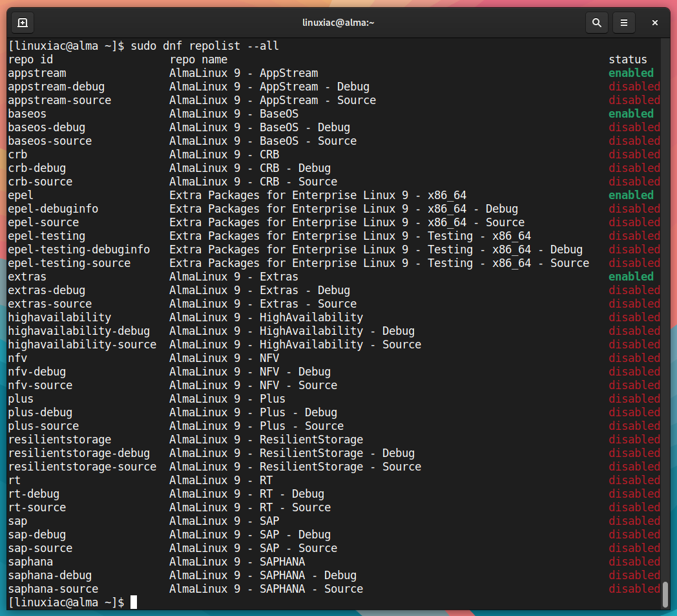Click the linuxiac@alma window title
Viewport: 677px width, 616px height.
coord(338,23)
